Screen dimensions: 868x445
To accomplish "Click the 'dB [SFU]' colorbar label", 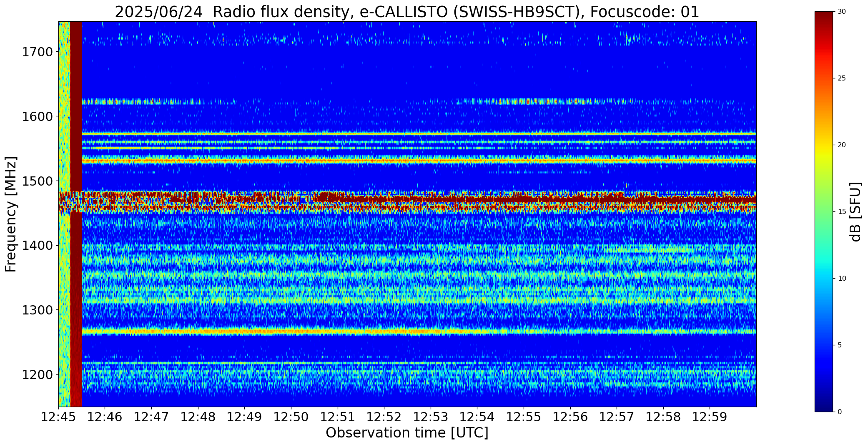I will (855, 211).
